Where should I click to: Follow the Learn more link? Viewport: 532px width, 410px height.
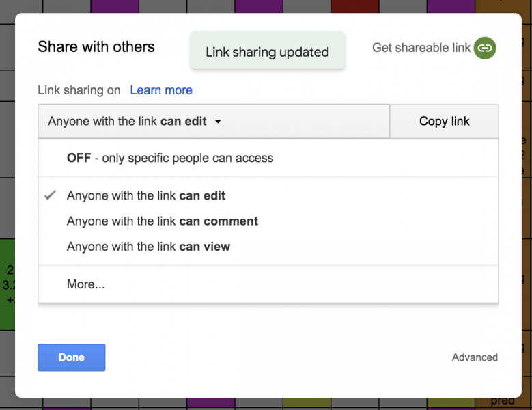pos(161,90)
